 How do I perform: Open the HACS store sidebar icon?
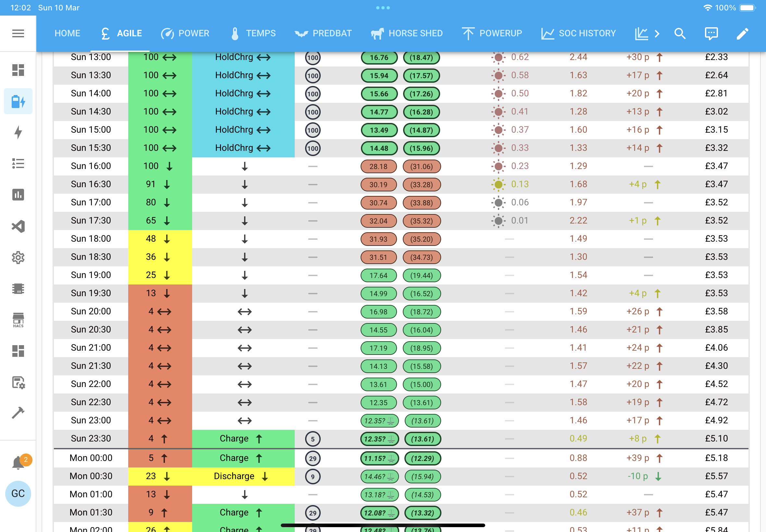point(18,320)
